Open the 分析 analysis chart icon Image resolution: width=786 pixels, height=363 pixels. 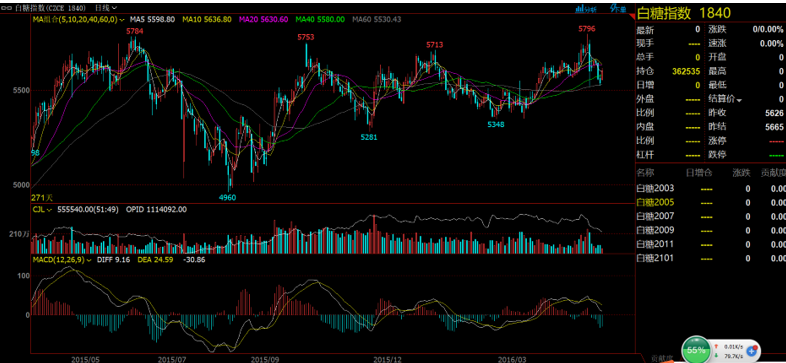click(585, 8)
